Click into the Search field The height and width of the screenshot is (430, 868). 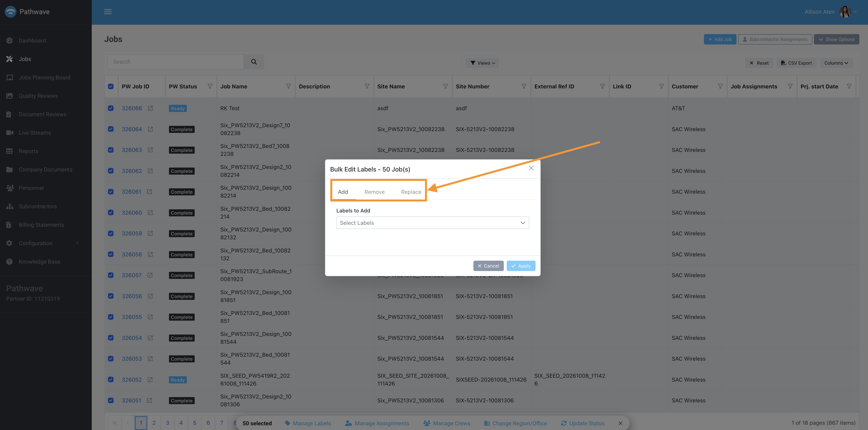point(176,62)
